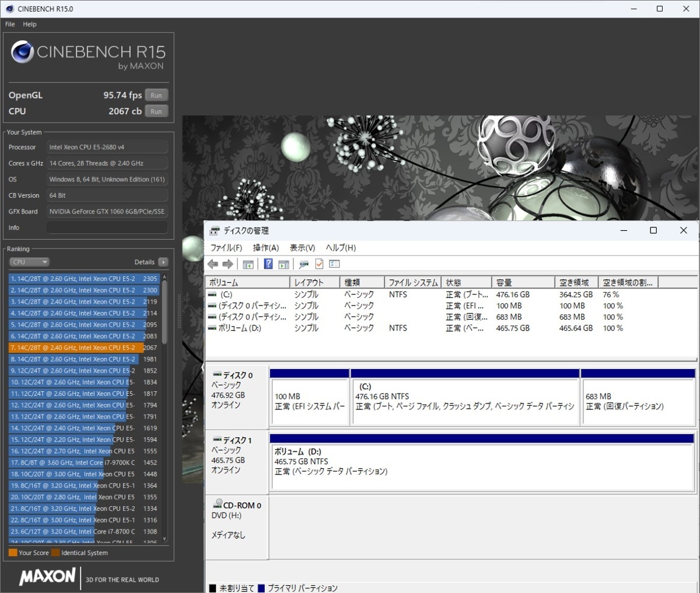
Task: Click the Disk Management title bar icon
Action: [215, 231]
